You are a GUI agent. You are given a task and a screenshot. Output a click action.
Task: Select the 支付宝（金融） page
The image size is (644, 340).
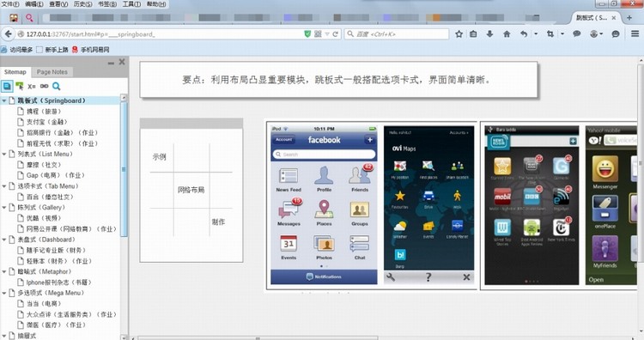(x=47, y=122)
